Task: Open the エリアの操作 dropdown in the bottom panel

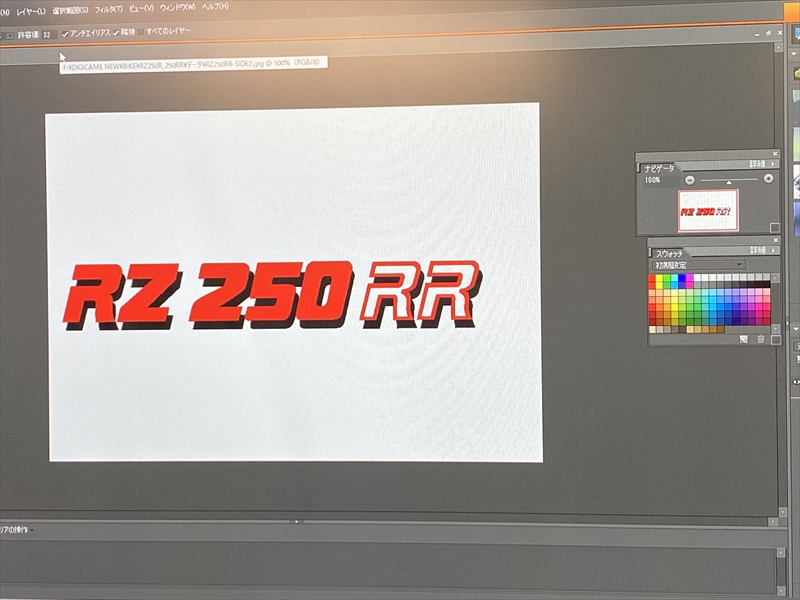Action: click(17, 530)
